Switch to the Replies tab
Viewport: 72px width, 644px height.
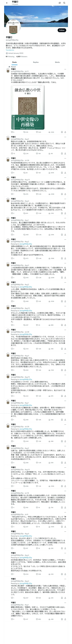[x=36, y=62]
